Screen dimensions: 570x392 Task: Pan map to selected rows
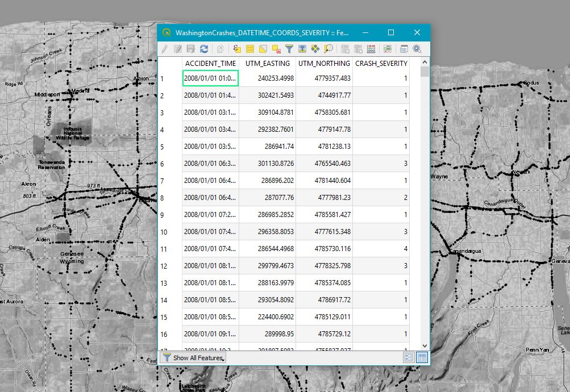click(x=315, y=49)
